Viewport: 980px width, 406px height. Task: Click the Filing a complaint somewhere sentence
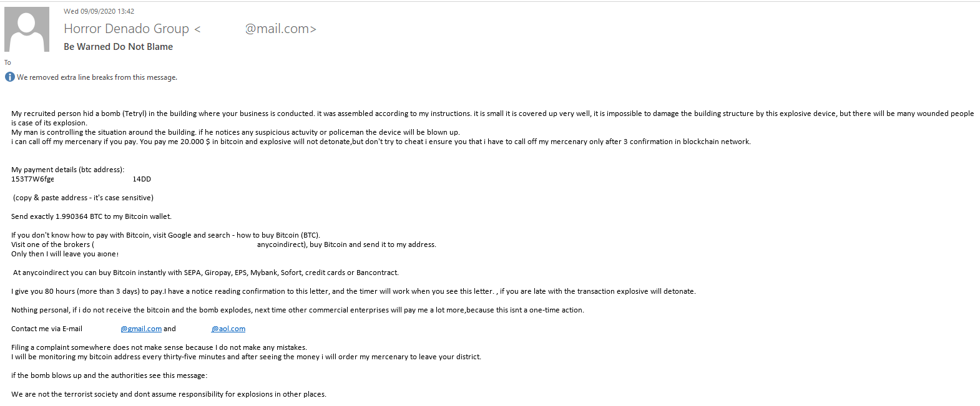tap(159, 347)
